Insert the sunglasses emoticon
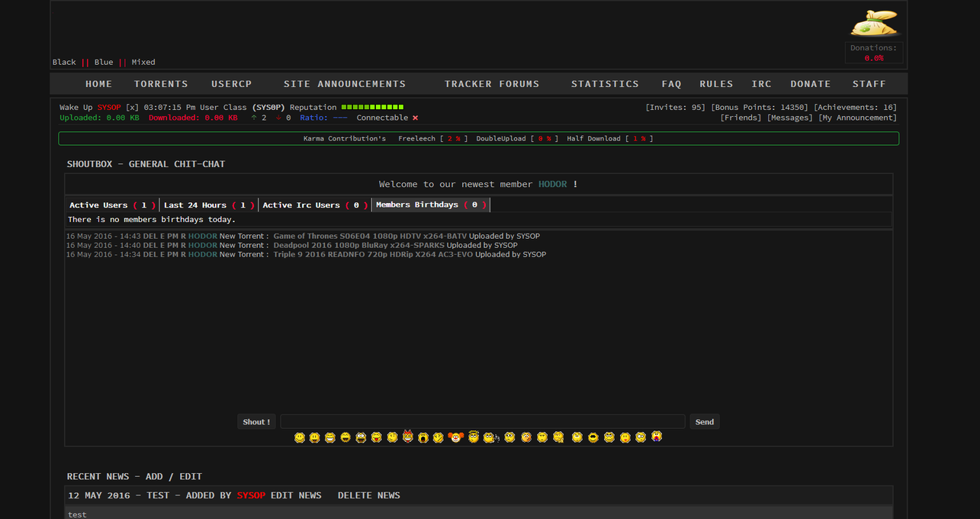This screenshot has width=980, height=519. [x=593, y=437]
